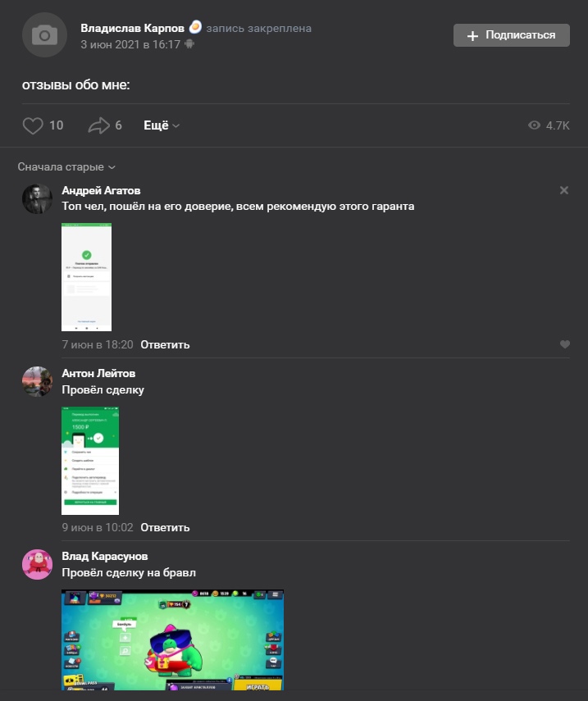Click the views eye icon showing 4.7K

[x=534, y=125]
